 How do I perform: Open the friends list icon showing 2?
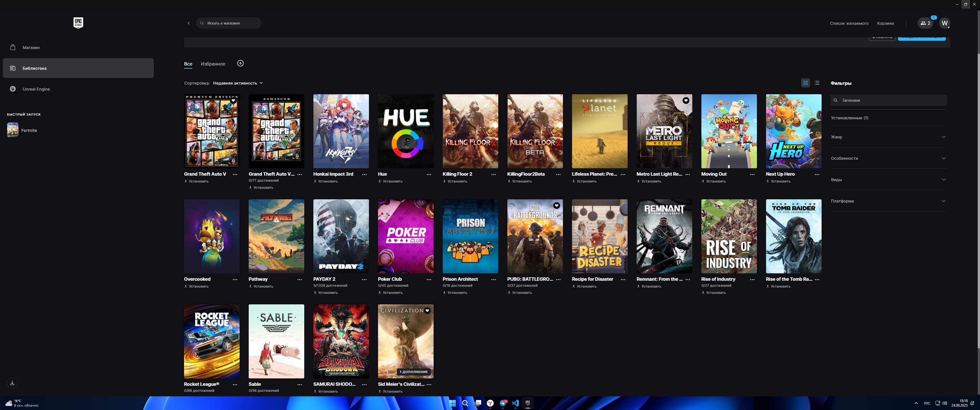(x=925, y=23)
